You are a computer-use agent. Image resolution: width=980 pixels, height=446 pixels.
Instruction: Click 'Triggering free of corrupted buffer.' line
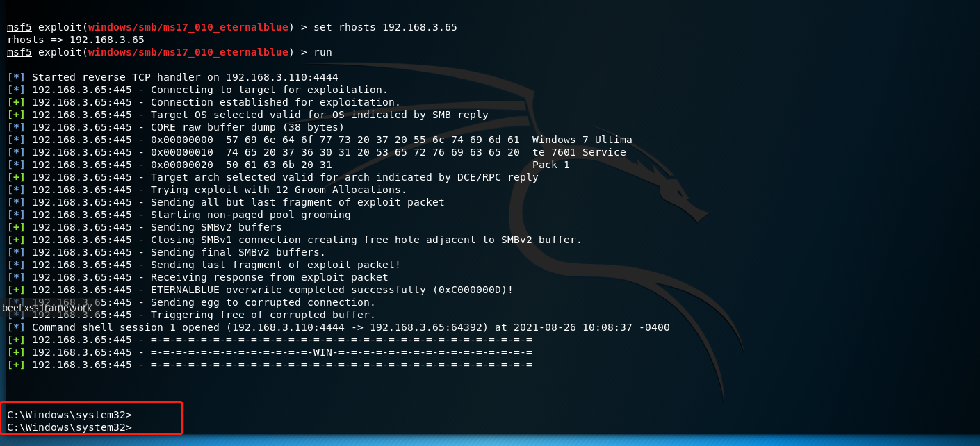(192, 315)
